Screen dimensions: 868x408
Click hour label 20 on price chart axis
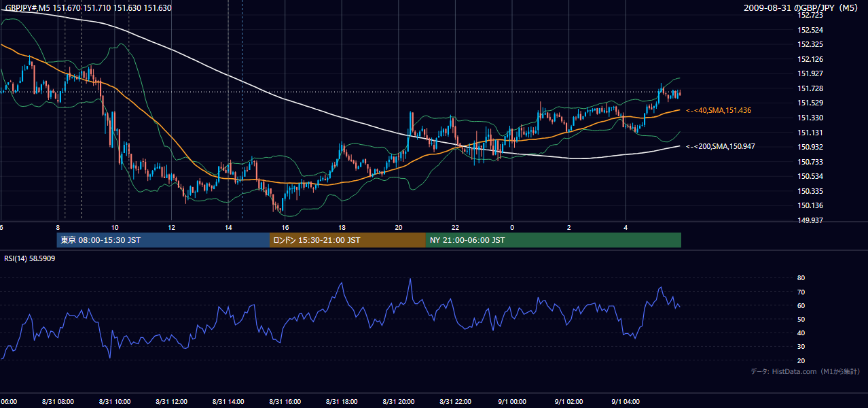[399, 227]
